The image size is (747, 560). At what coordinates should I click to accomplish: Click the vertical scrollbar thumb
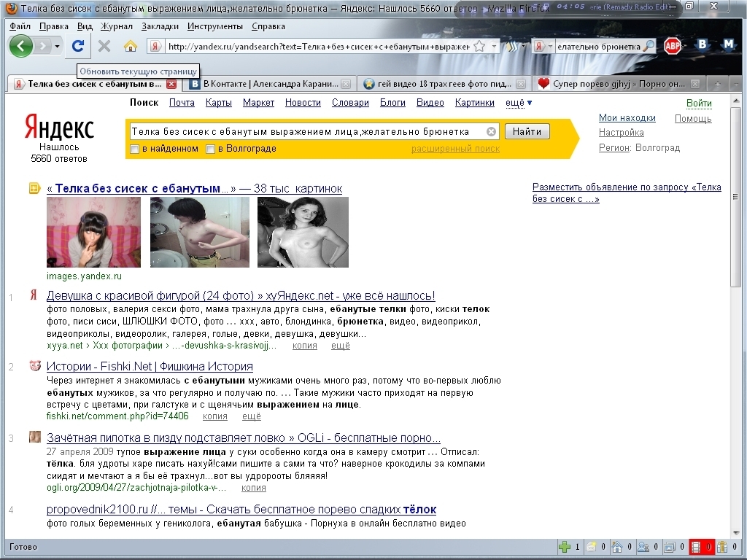point(735,197)
